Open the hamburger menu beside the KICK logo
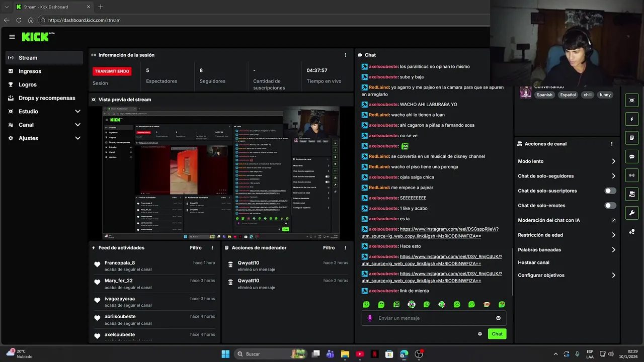The height and width of the screenshot is (362, 644). tap(12, 37)
